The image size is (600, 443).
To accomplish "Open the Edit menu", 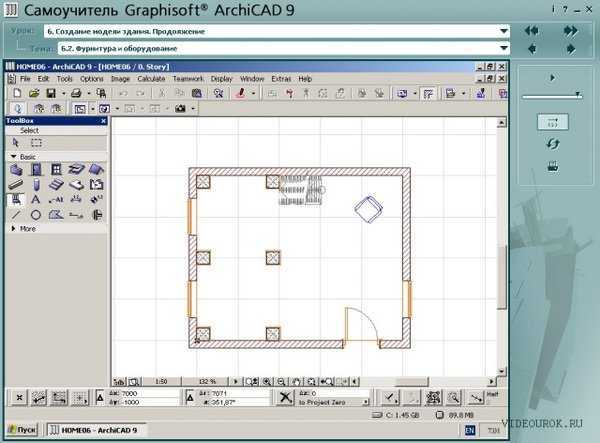I will 43,78.
